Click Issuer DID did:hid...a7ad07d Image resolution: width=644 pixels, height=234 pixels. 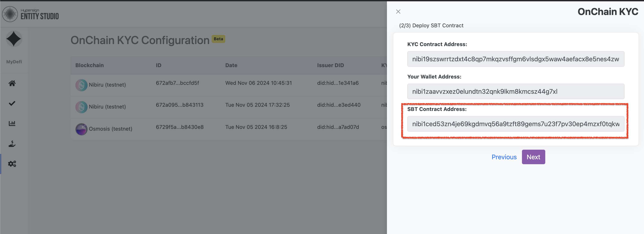tap(338, 127)
